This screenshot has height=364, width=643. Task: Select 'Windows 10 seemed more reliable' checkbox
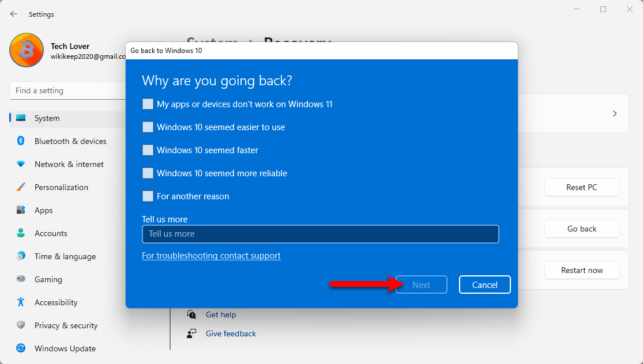148,173
